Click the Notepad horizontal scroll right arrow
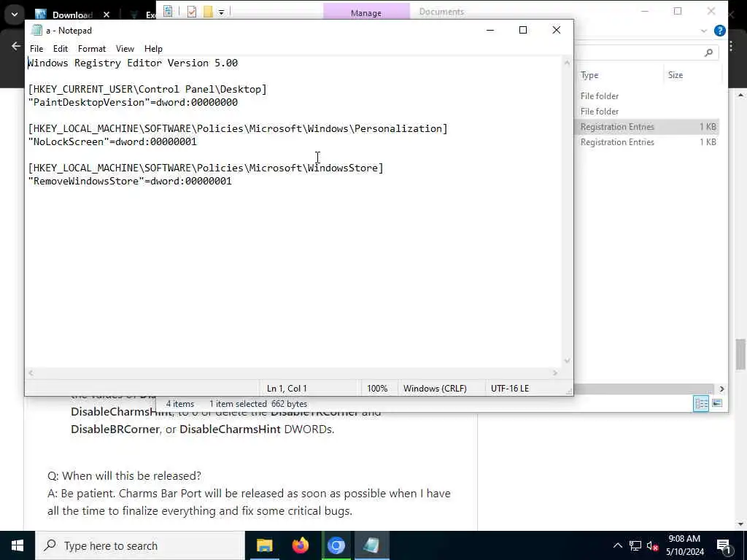The width and height of the screenshot is (747, 560). click(x=555, y=373)
